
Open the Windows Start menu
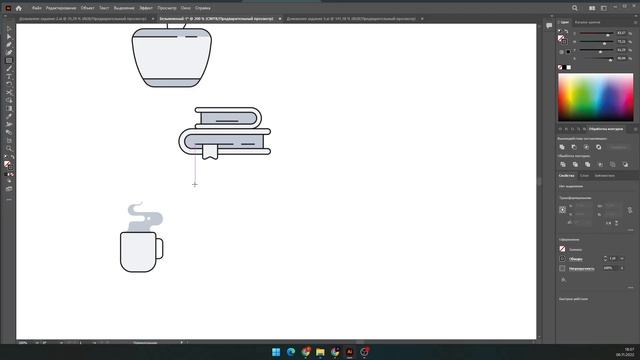tap(276, 352)
